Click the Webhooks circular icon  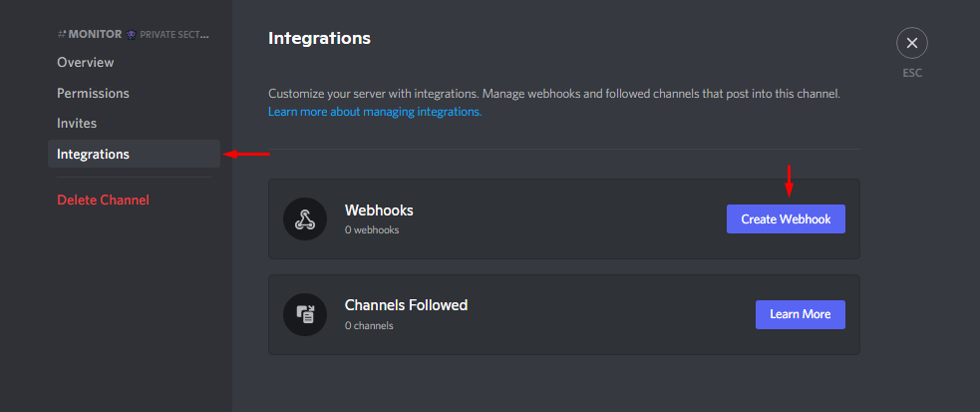click(305, 218)
